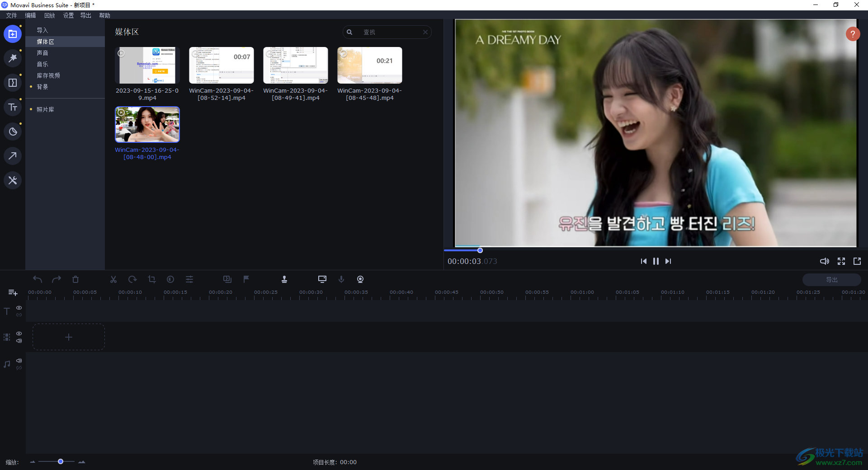Screen dimensions: 868x470
Task: Toggle visibility of the title track
Action: pyautogui.click(x=19, y=308)
